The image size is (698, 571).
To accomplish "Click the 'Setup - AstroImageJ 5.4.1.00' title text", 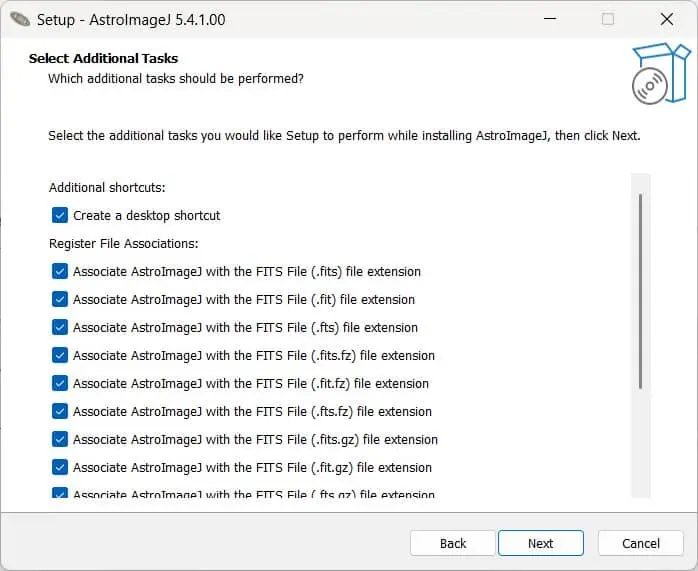I will pos(131,20).
